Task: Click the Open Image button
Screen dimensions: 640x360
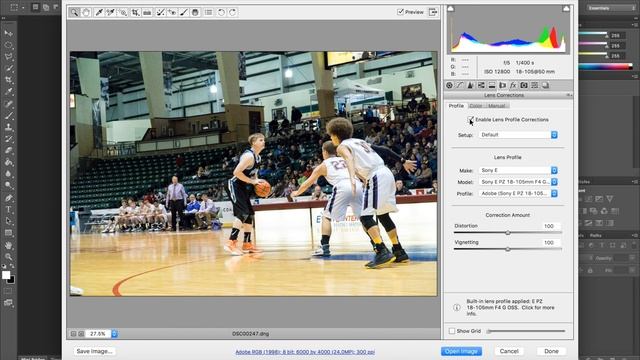Action: click(461, 351)
